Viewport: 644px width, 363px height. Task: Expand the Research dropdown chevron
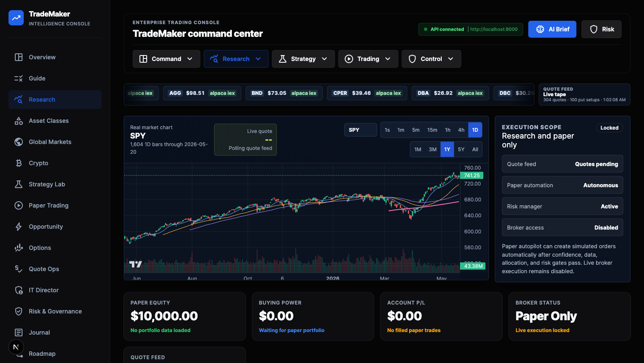coord(258,59)
